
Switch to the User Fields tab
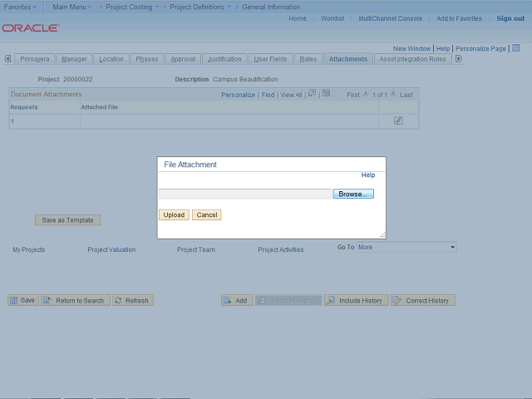[270, 59]
